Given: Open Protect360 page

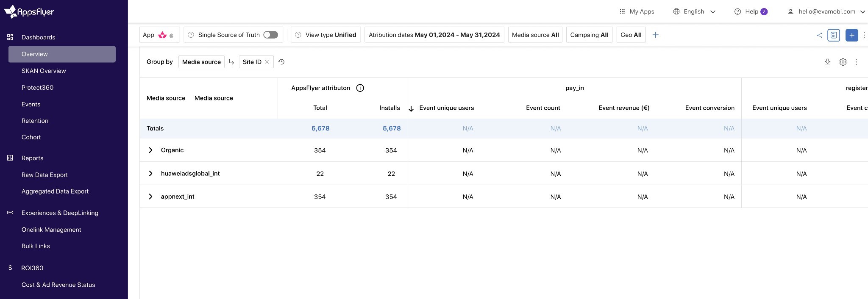Looking at the screenshot, I should click(x=37, y=88).
